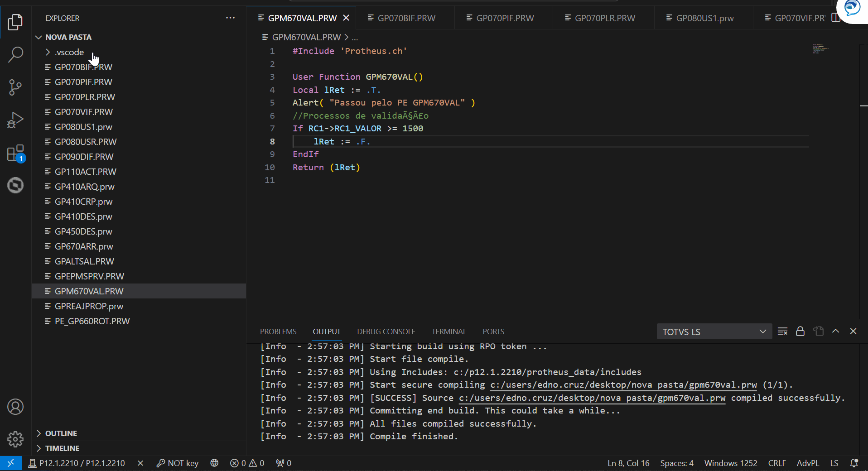Open Explorer views and more actions menu
This screenshot has width=868, height=471.
(230, 18)
